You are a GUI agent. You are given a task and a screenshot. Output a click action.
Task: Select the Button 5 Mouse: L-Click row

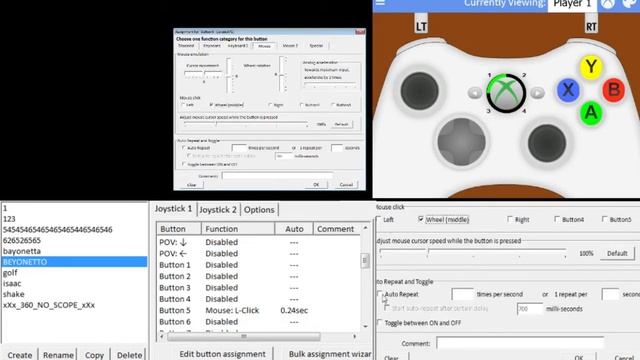pyautogui.click(x=259, y=310)
